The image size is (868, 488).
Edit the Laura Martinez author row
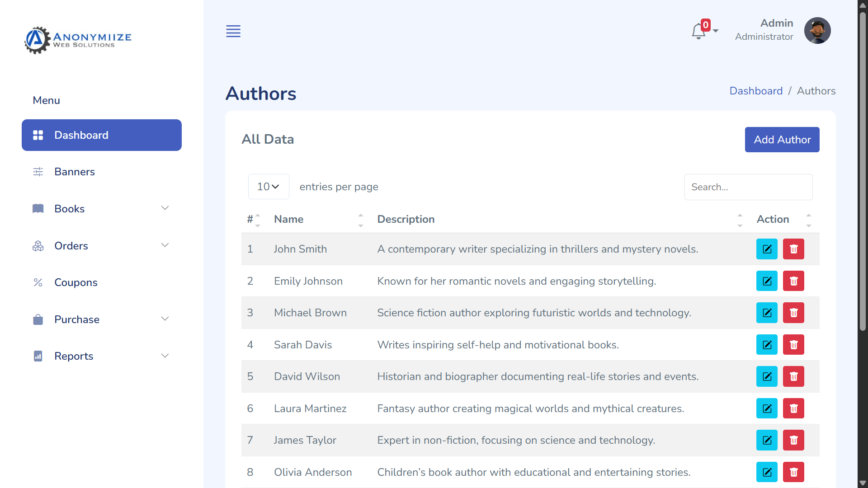[x=767, y=408]
